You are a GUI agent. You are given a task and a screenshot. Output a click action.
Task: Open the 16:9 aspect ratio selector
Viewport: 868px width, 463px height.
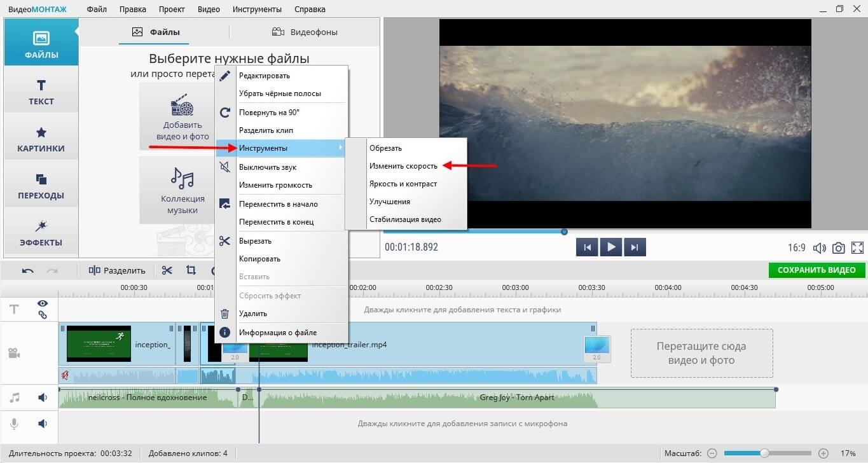(796, 248)
